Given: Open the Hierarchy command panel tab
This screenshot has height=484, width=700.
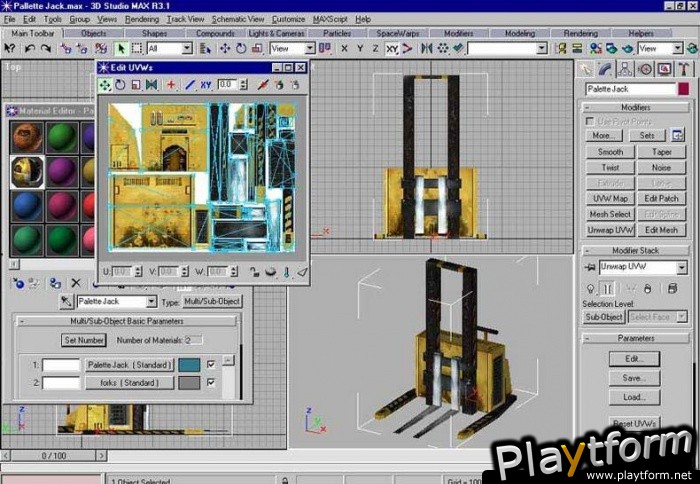Looking at the screenshot, I should [625, 69].
